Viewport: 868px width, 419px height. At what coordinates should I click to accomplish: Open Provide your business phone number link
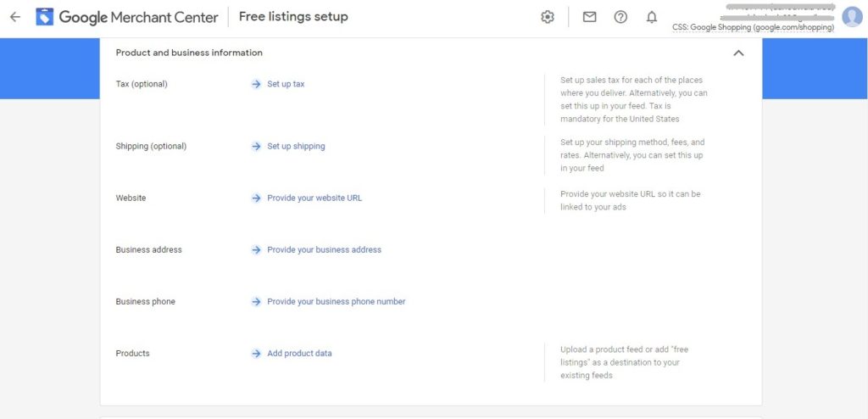[x=337, y=301]
